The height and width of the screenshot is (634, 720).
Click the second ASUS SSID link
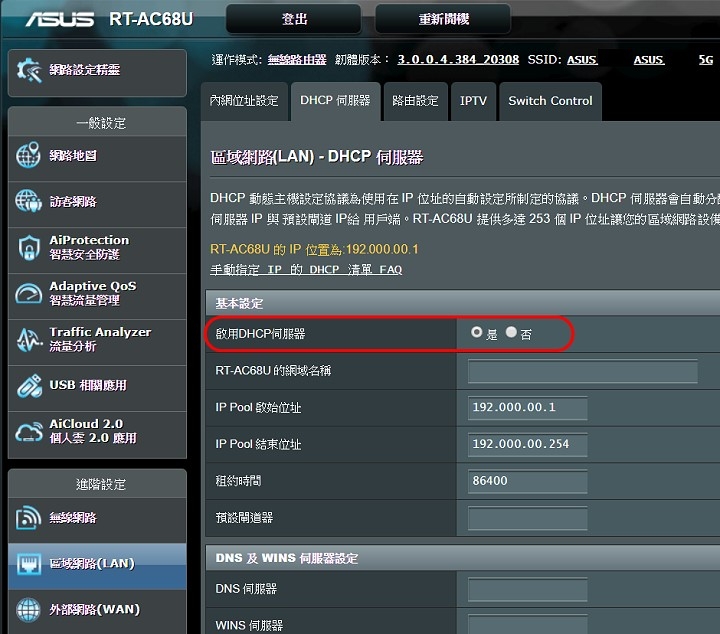tap(649, 60)
